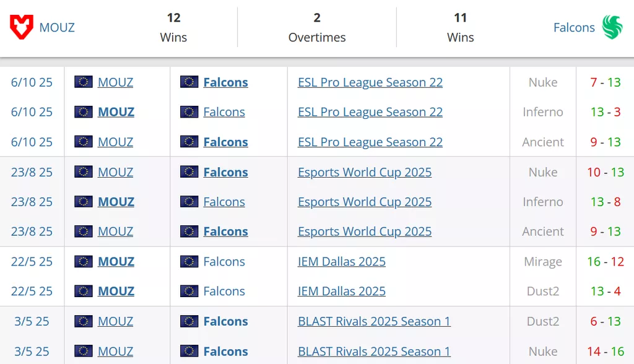Click the 6/10 25 date on the 13 - 3 Inferno row

click(x=32, y=112)
